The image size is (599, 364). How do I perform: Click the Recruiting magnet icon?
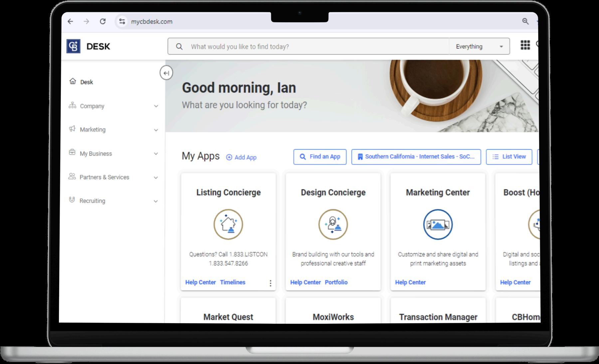(x=72, y=200)
